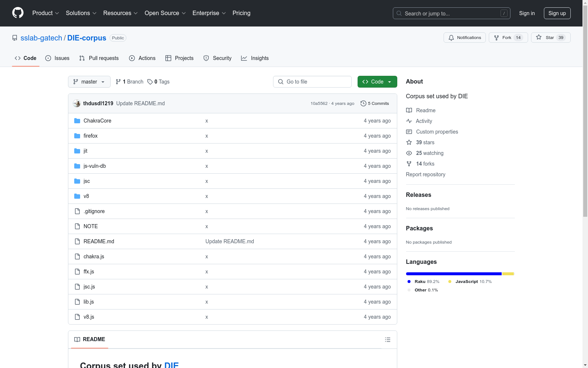Open the 5 Commits link
588x368 pixels.
point(375,103)
